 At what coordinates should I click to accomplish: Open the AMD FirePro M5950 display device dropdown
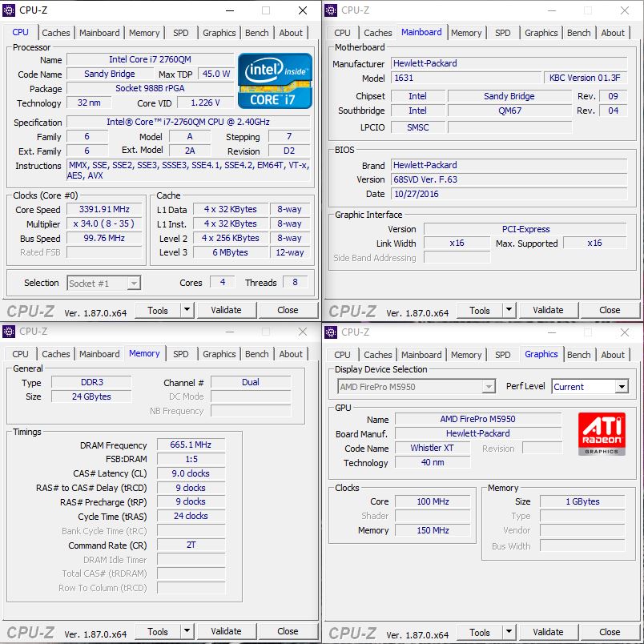(x=416, y=387)
